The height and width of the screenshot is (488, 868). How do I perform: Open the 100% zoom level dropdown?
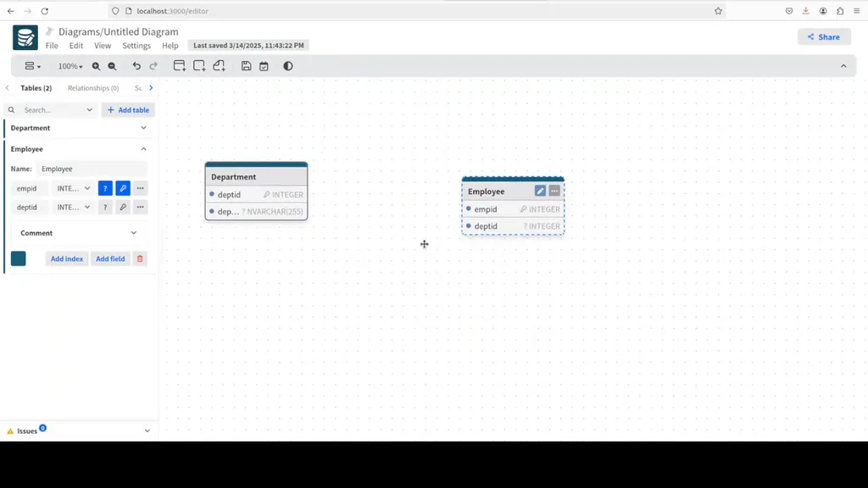[70, 66]
